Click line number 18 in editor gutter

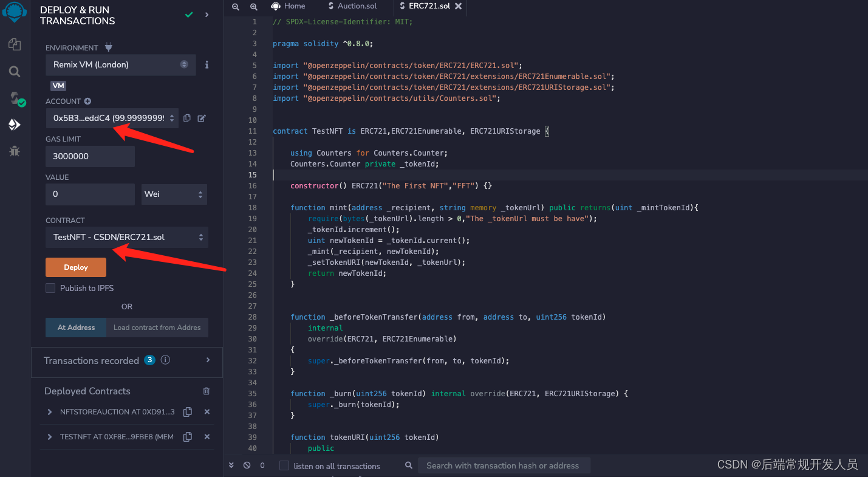[253, 208]
